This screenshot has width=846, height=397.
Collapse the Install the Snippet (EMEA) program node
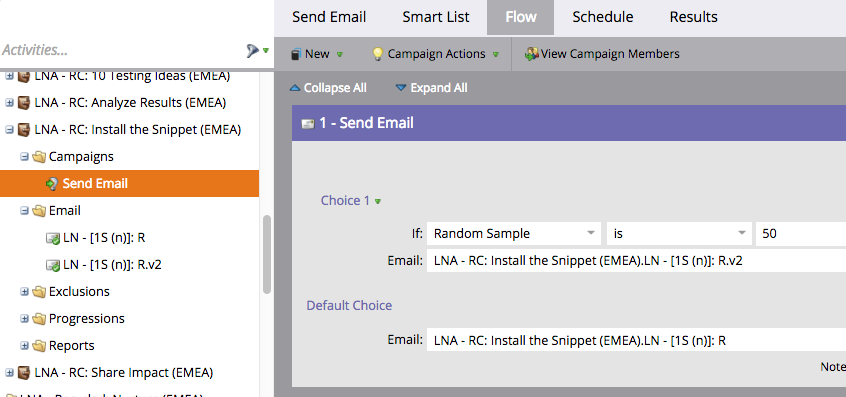pos(9,130)
